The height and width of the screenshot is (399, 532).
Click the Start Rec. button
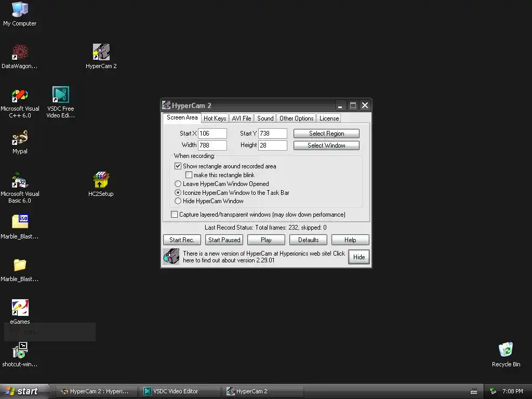click(182, 240)
